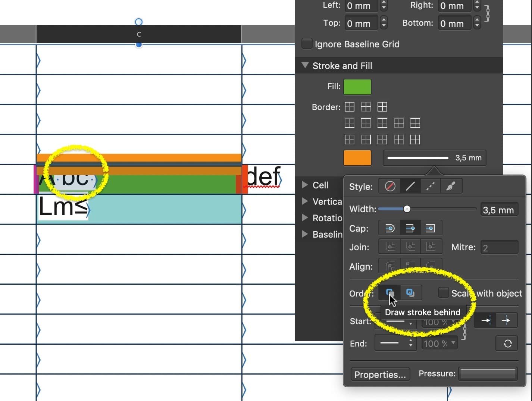Image resolution: width=532 pixels, height=401 pixels.
Task: Click the Properties... button
Action: click(380, 375)
